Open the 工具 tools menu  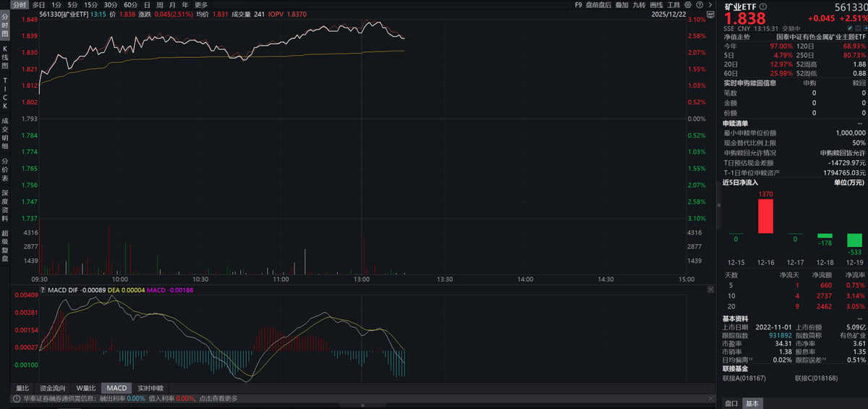click(673, 4)
